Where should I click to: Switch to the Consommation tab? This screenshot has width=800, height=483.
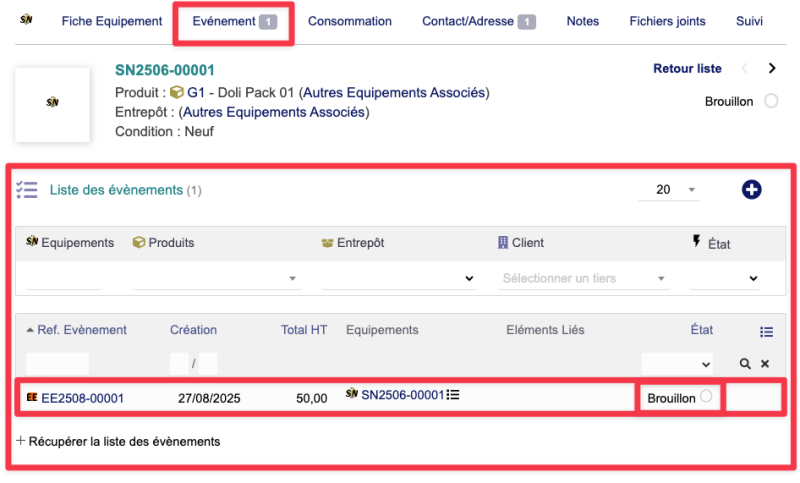(349, 21)
